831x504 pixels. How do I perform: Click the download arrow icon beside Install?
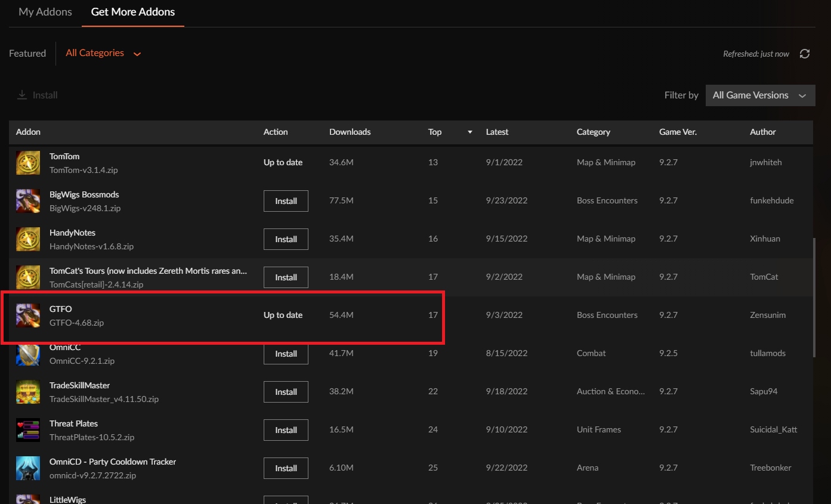(22, 95)
